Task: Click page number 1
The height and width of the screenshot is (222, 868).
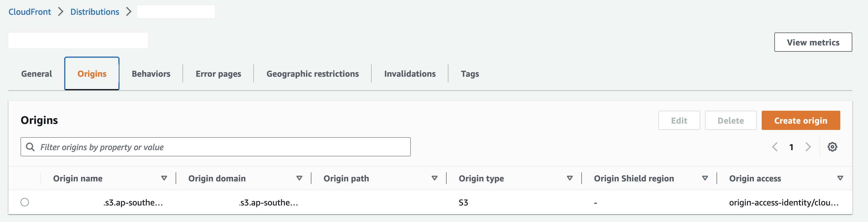Action: pos(791,147)
